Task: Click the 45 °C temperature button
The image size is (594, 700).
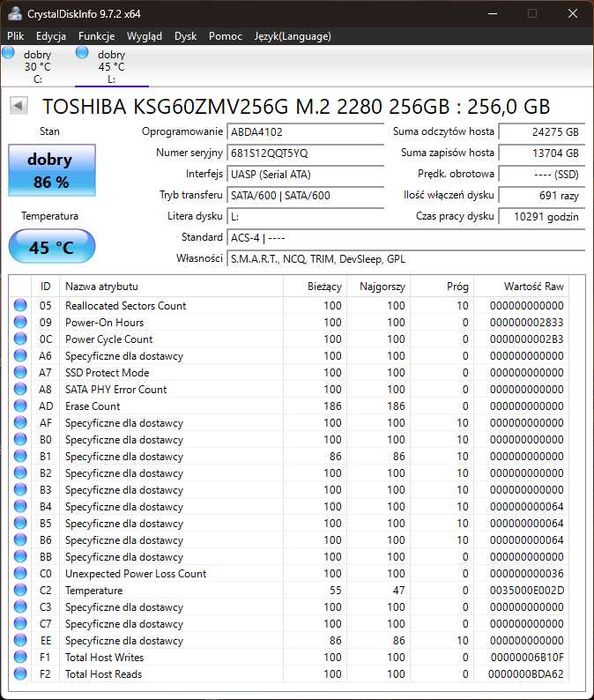Action: point(52,246)
